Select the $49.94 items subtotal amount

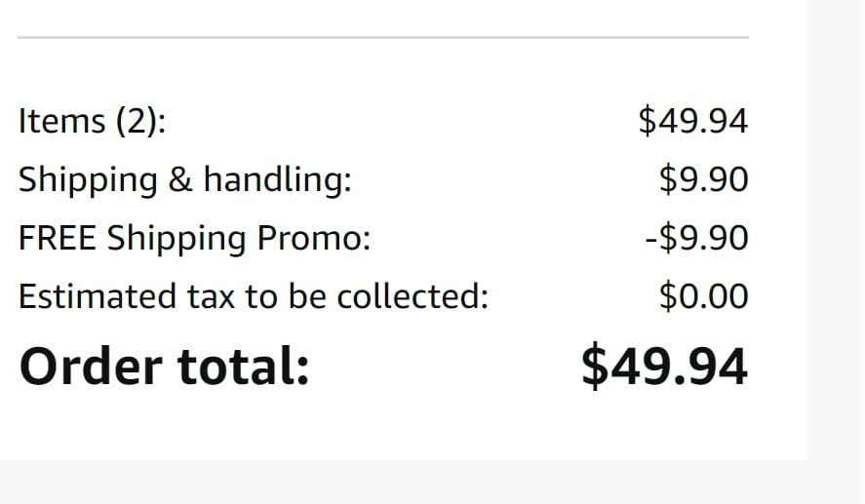click(693, 121)
